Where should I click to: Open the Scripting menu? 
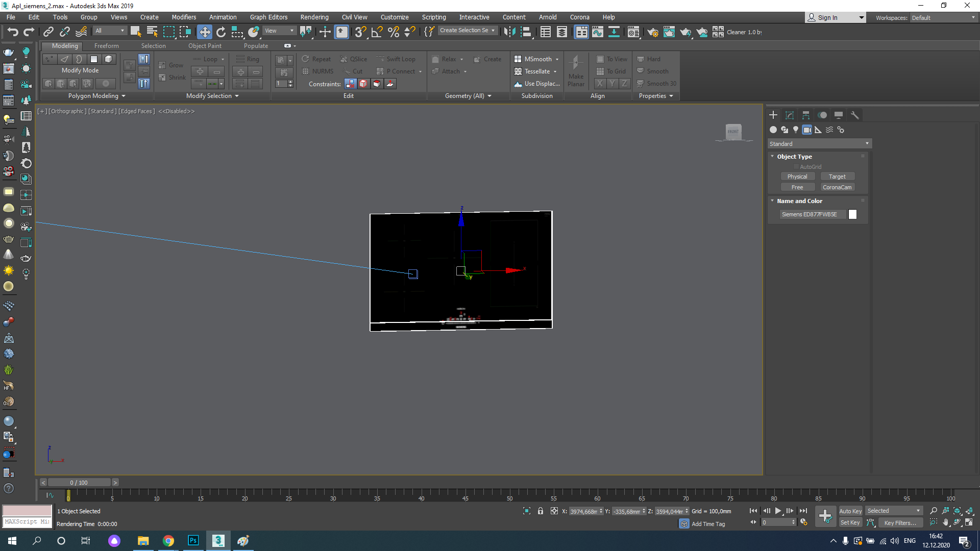pos(434,17)
